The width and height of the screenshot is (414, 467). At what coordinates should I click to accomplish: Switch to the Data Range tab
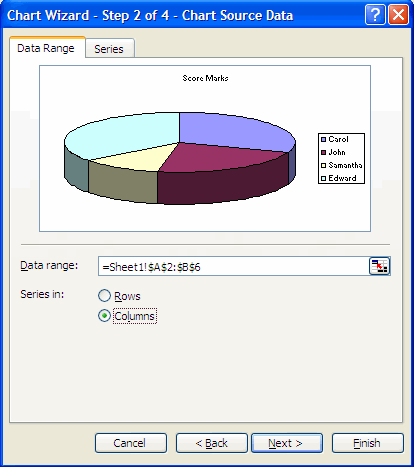47,48
